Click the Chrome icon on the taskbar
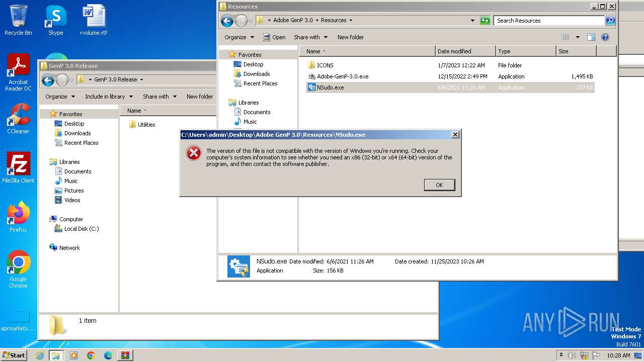 (91, 355)
